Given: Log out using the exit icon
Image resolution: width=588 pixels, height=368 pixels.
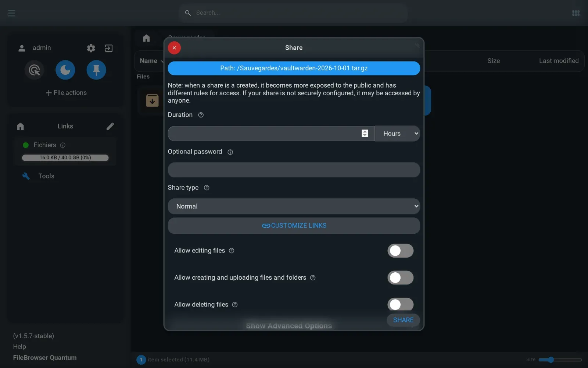Looking at the screenshot, I should tap(109, 48).
